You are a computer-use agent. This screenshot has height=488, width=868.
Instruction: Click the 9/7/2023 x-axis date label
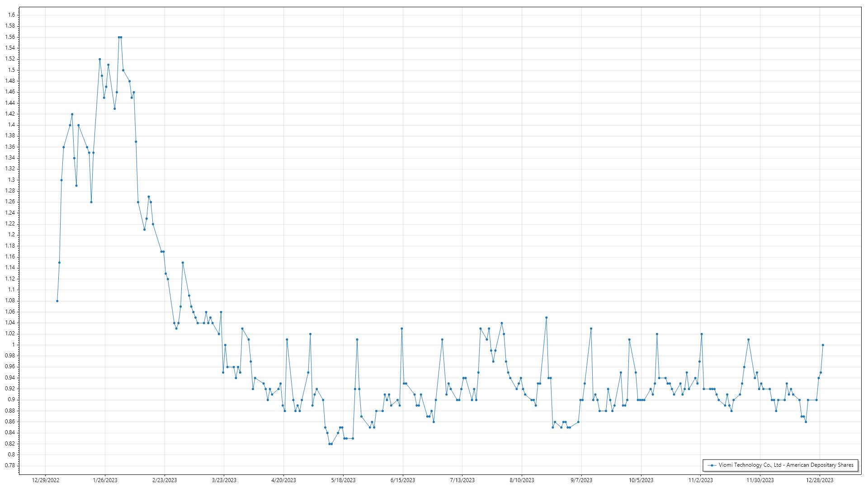point(581,480)
